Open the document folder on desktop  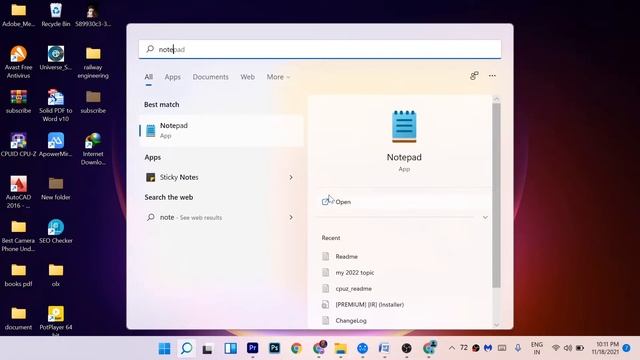tap(18, 318)
